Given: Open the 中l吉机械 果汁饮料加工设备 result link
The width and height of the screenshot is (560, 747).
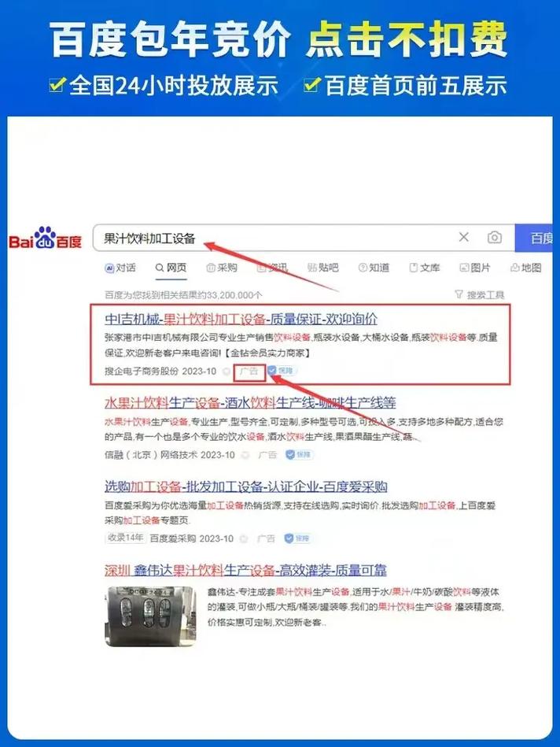Looking at the screenshot, I should (x=241, y=319).
